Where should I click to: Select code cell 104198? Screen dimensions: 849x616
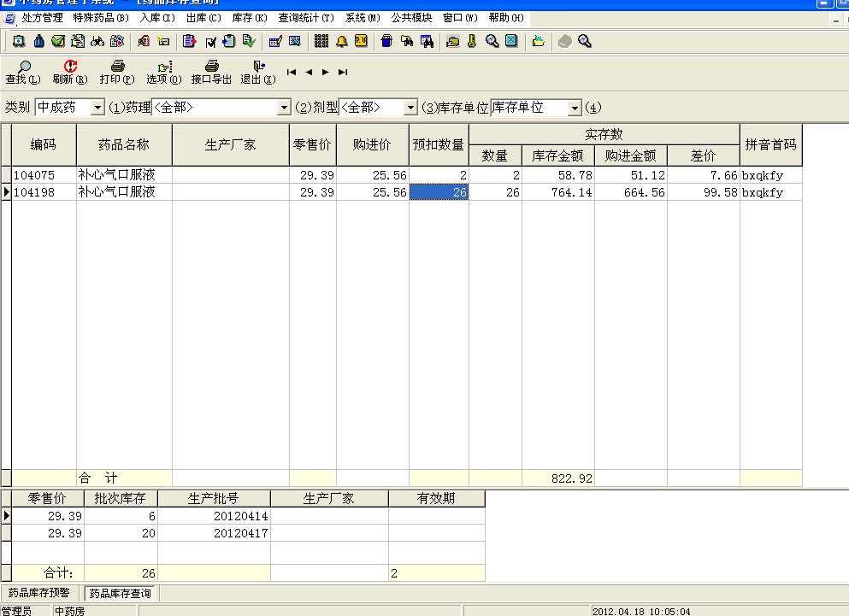coord(44,192)
